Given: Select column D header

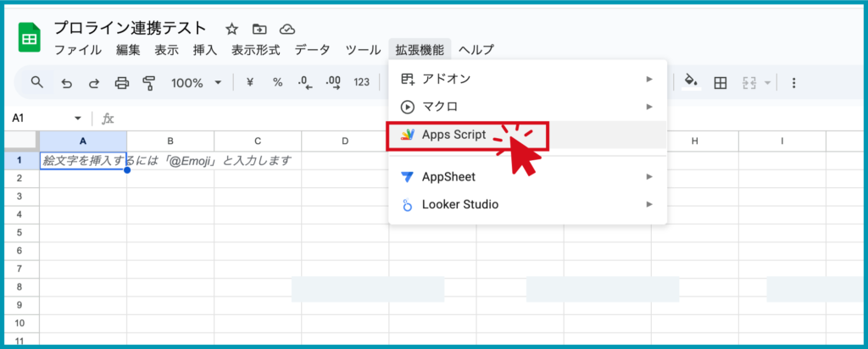Looking at the screenshot, I should tap(345, 141).
